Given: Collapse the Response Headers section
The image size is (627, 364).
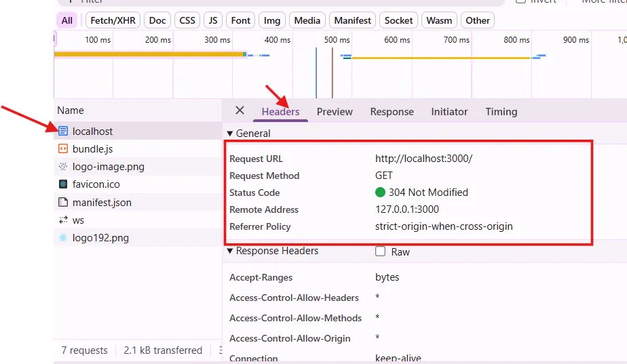Looking at the screenshot, I should point(230,251).
